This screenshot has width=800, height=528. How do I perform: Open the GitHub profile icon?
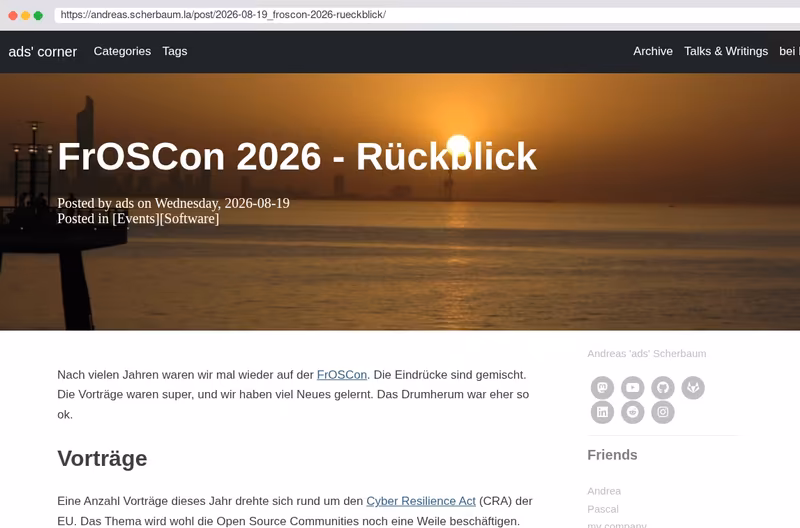[663, 388]
